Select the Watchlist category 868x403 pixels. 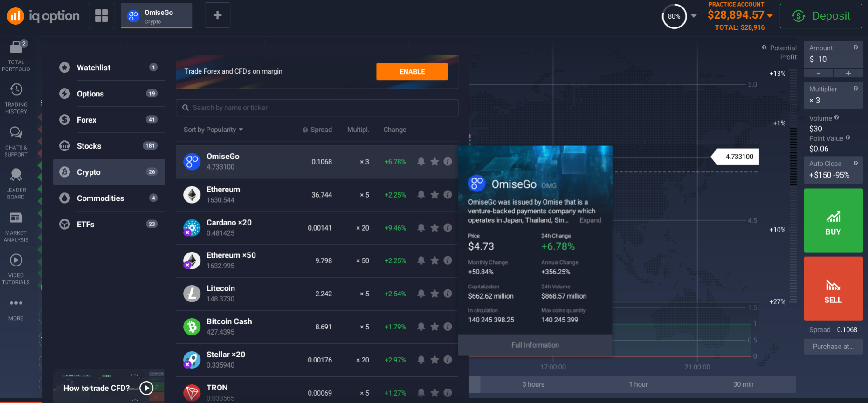[x=109, y=68]
